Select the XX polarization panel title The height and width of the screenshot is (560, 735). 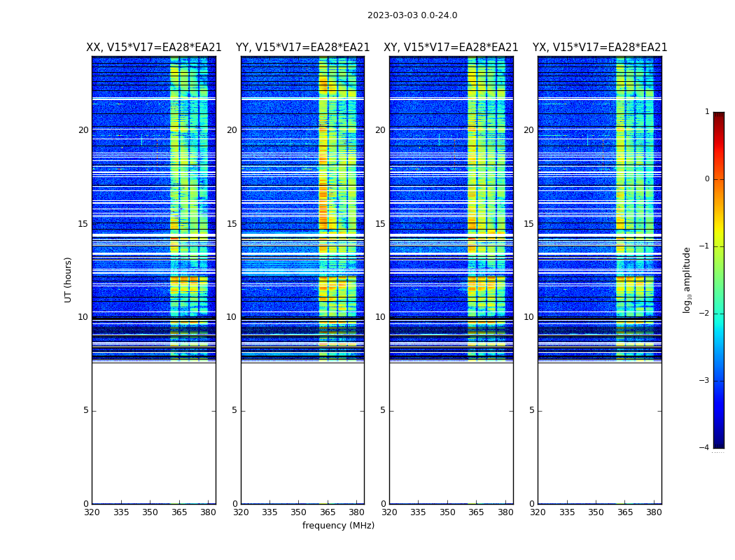point(153,48)
